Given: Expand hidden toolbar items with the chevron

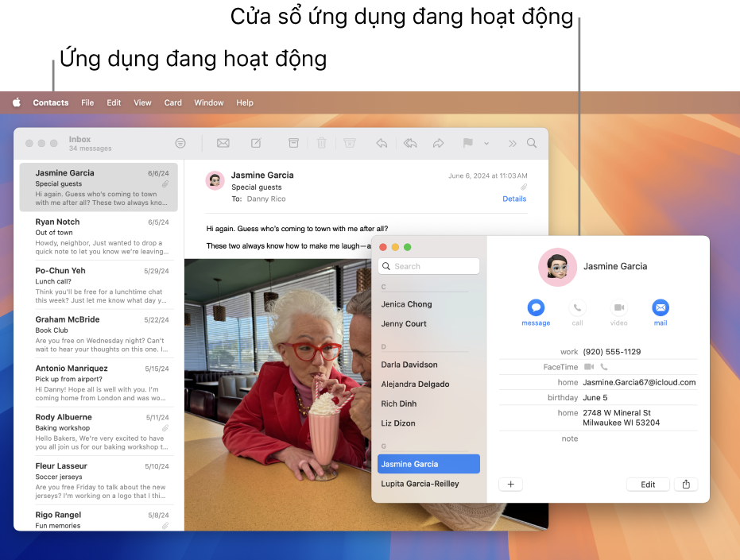Looking at the screenshot, I should 512,143.
